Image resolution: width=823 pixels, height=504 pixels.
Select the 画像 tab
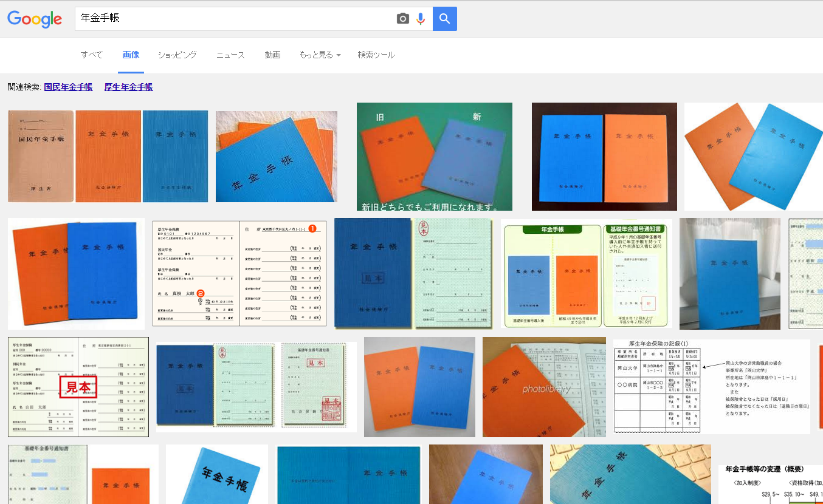click(131, 55)
